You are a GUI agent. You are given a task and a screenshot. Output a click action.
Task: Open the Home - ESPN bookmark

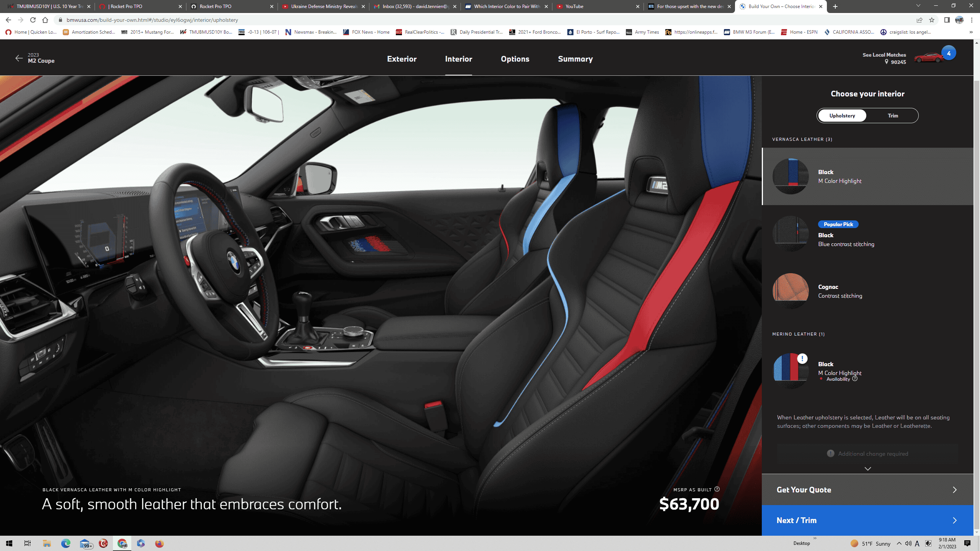click(799, 32)
